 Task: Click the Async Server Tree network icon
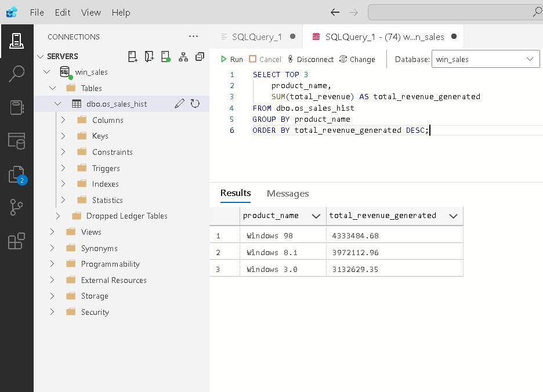(183, 57)
